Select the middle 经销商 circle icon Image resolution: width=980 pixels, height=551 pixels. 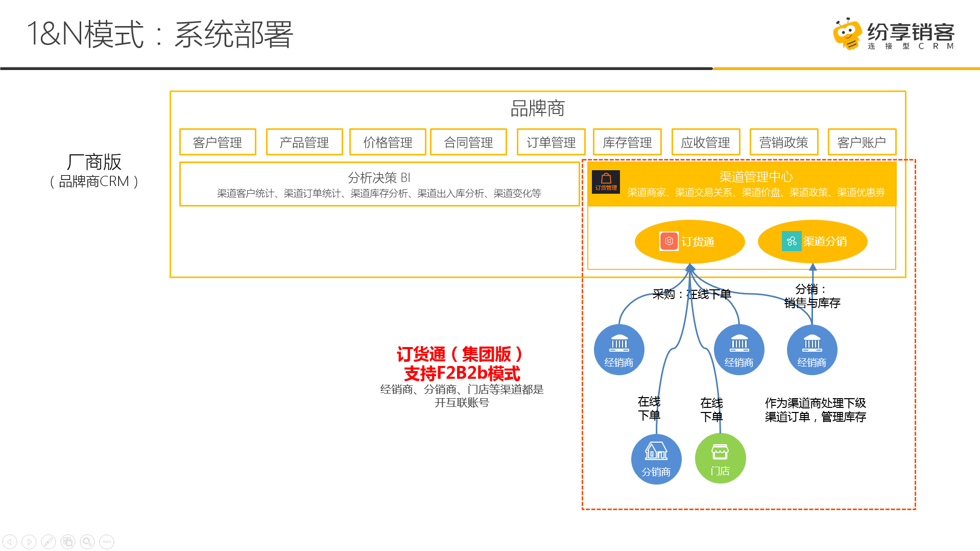(739, 350)
